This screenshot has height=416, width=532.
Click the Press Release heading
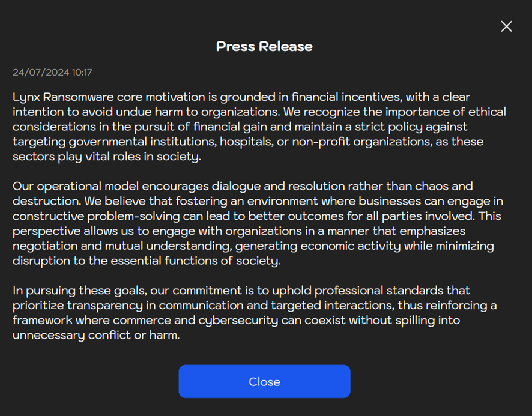tap(264, 46)
